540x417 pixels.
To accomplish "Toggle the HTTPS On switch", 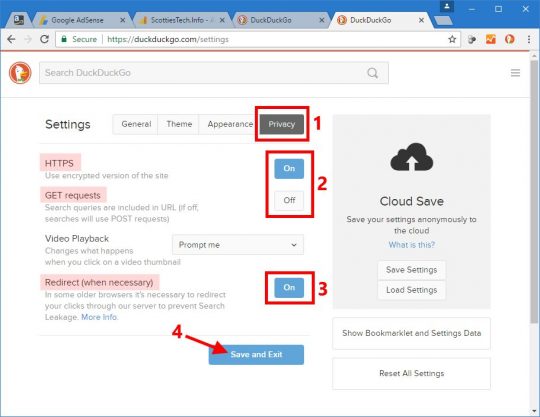I will 289,168.
